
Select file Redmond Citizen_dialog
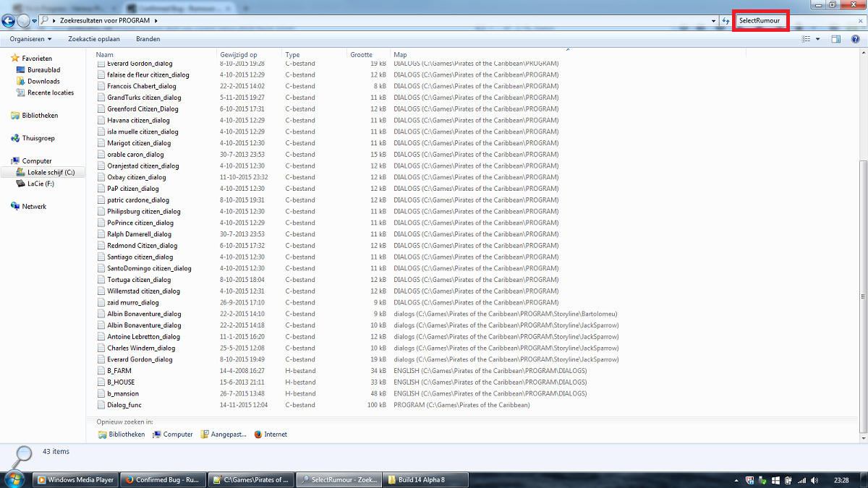(x=142, y=246)
